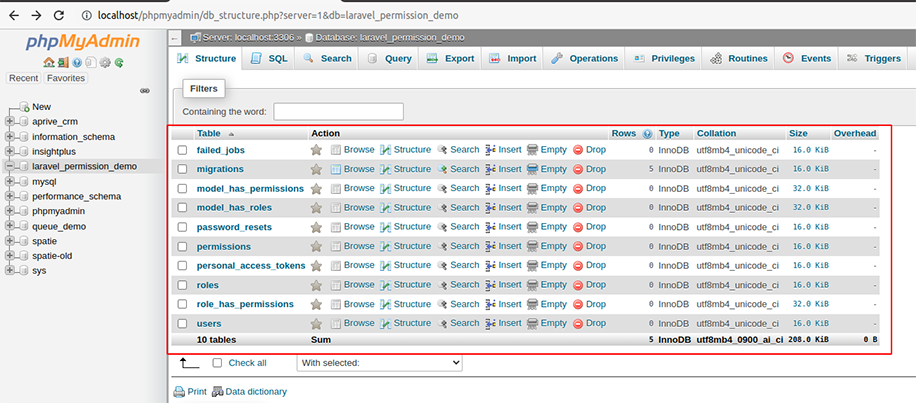Image resolution: width=916 pixels, height=403 pixels.
Task: Switch to the SQL tab
Action: click(268, 58)
